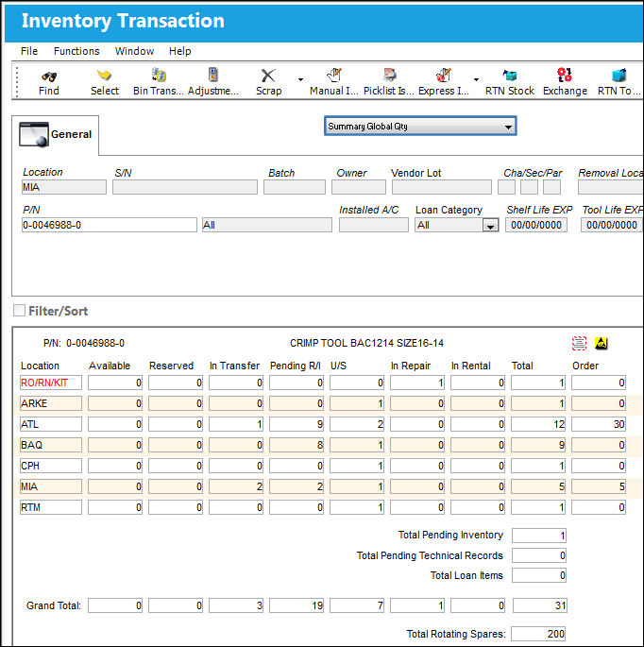The width and height of the screenshot is (644, 647).
Task: Select the ARKE location row
Action: 51,403
